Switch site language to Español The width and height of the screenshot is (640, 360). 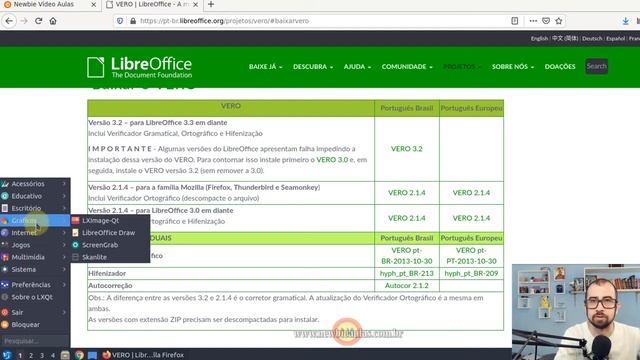pyautogui.click(x=616, y=38)
